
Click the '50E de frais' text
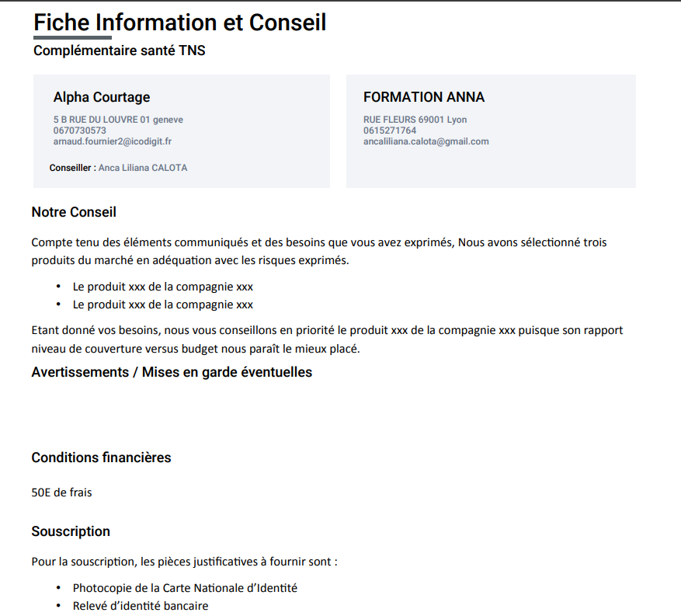pos(61,492)
